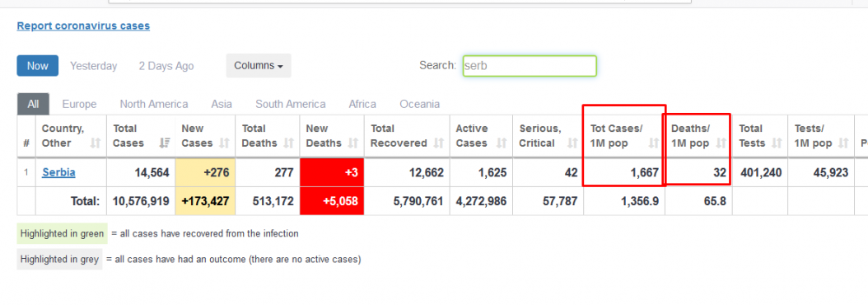Select Serbia new deaths +3 cell

click(x=332, y=172)
